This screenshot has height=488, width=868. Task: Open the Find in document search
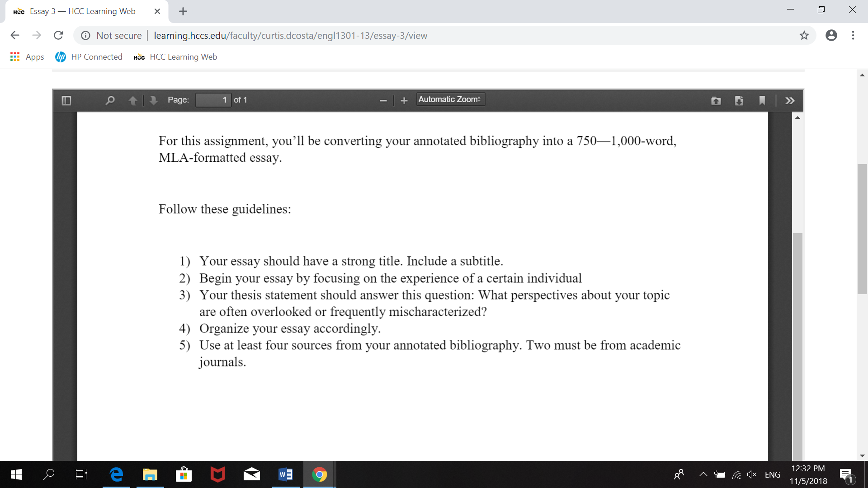[109, 100]
